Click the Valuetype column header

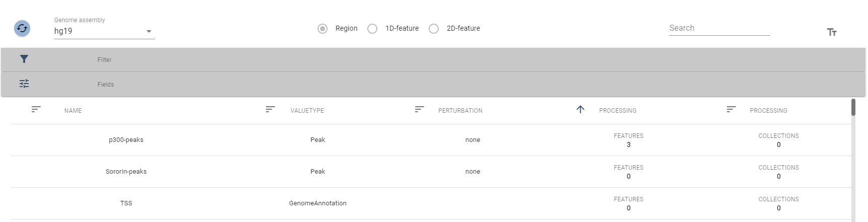pyautogui.click(x=307, y=111)
